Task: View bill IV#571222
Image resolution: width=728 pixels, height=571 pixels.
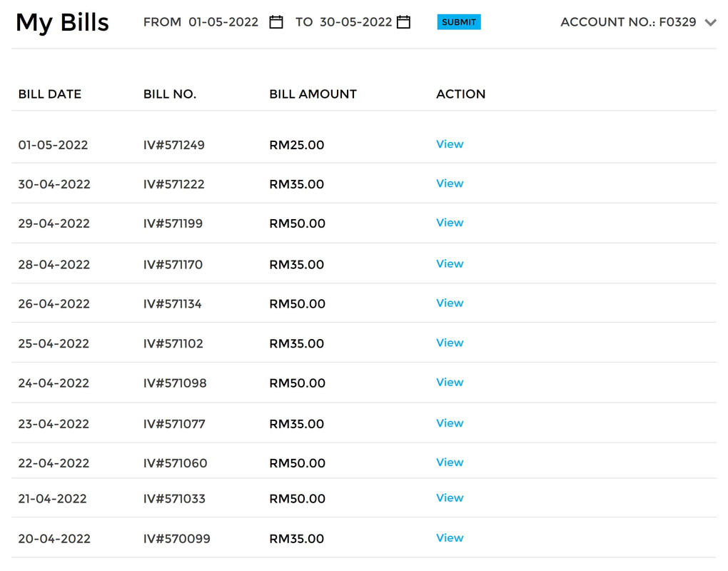Action: (x=450, y=183)
